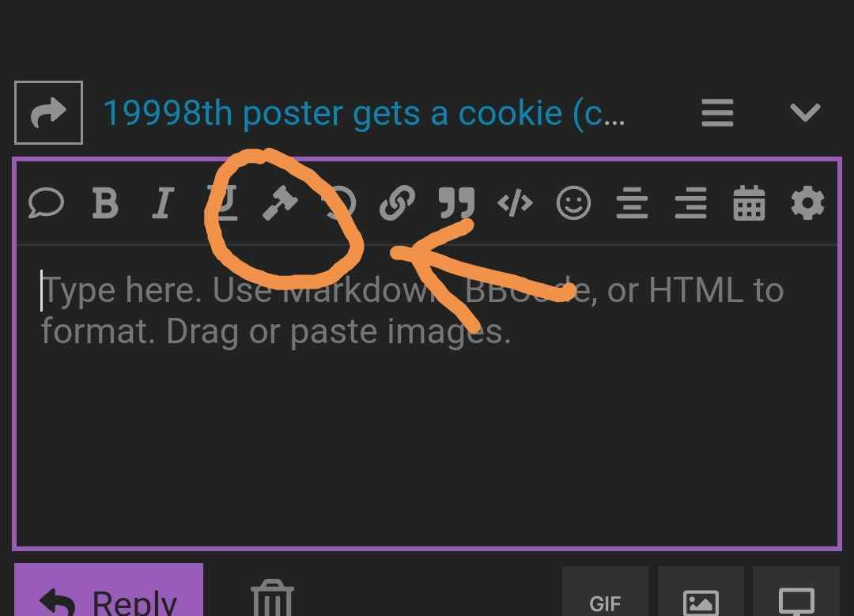Open the hamburger menu beside thread title
This screenshot has width=854, height=616.
717,113
